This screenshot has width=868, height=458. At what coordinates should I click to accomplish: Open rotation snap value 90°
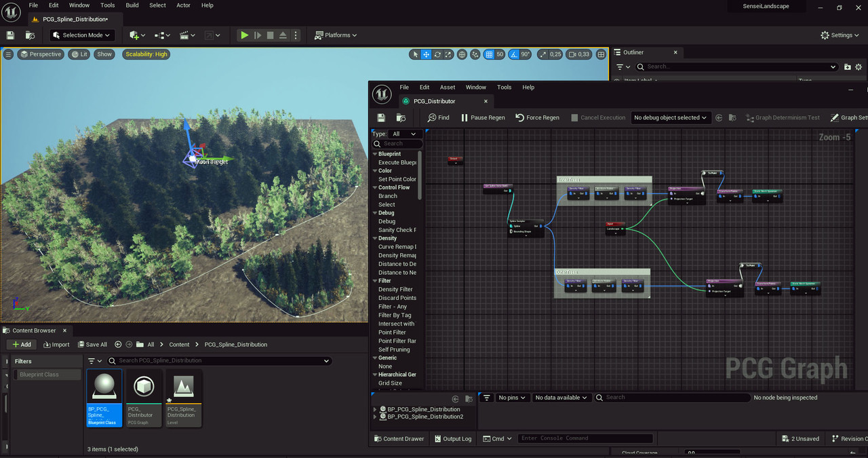pos(526,54)
